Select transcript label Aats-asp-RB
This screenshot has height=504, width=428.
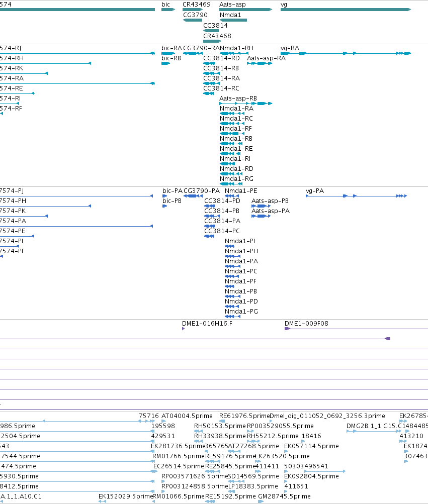[x=238, y=98]
